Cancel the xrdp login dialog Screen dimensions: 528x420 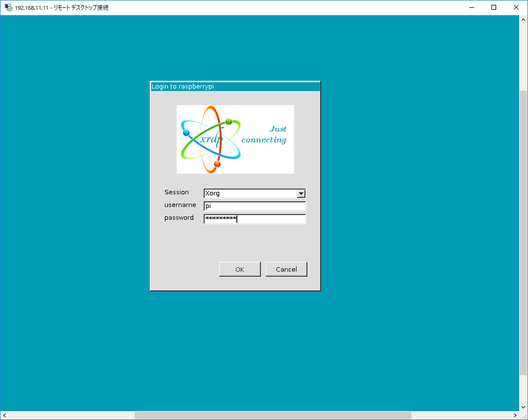(x=286, y=269)
